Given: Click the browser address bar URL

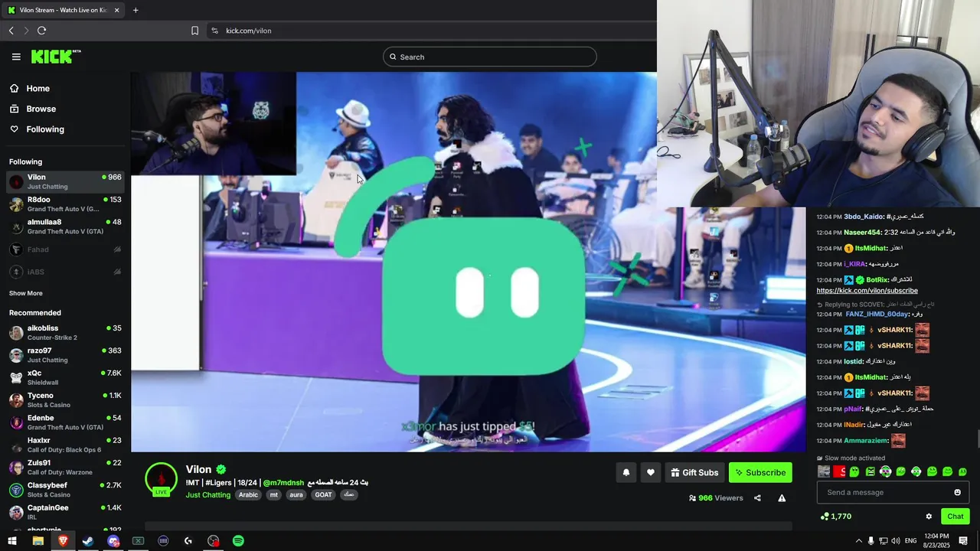Looking at the screenshot, I should coord(249,31).
